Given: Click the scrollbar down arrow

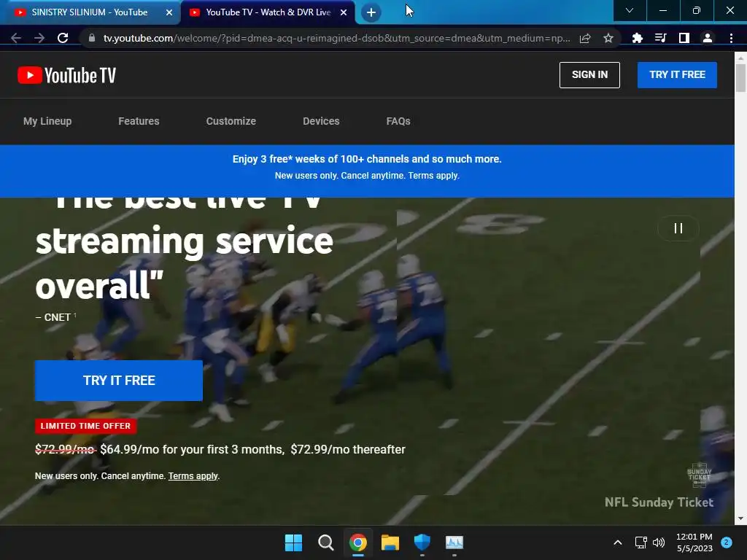Looking at the screenshot, I should pos(740,518).
